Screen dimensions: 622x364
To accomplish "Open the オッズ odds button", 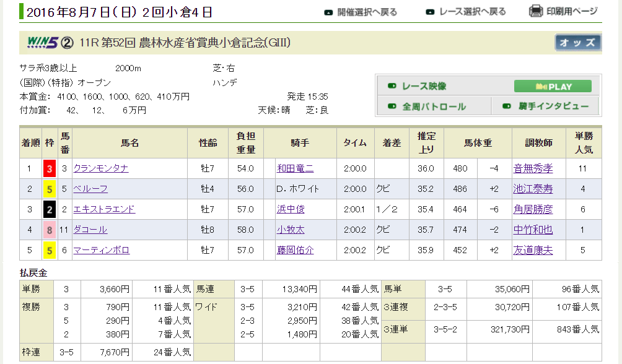I will click(577, 43).
